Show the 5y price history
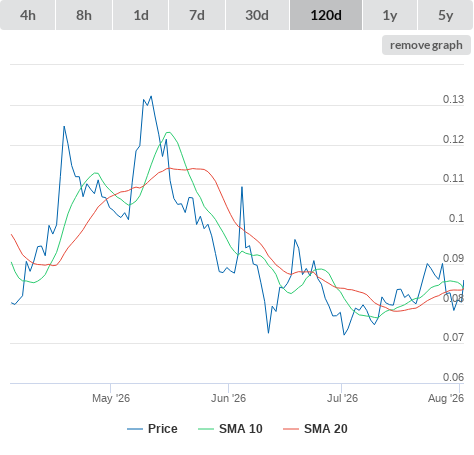This screenshot has height=455, width=474. pyautogui.click(x=446, y=15)
